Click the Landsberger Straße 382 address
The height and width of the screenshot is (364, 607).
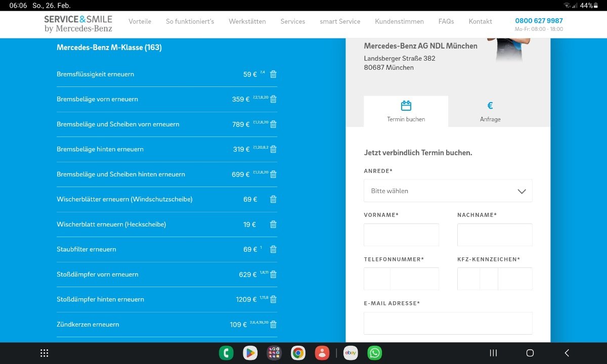tap(400, 58)
